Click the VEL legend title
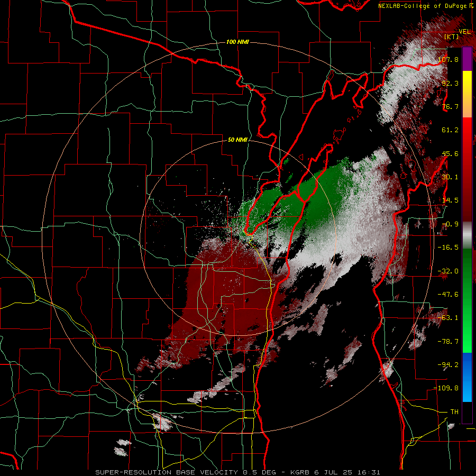The image size is (476, 476). tap(465, 32)
